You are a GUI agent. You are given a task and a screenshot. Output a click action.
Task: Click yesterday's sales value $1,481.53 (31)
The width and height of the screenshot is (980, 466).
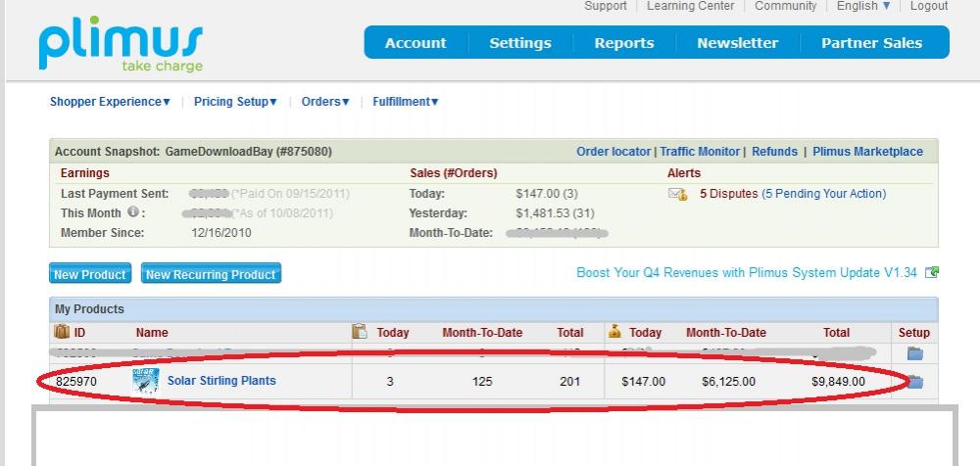coord(555,213)
